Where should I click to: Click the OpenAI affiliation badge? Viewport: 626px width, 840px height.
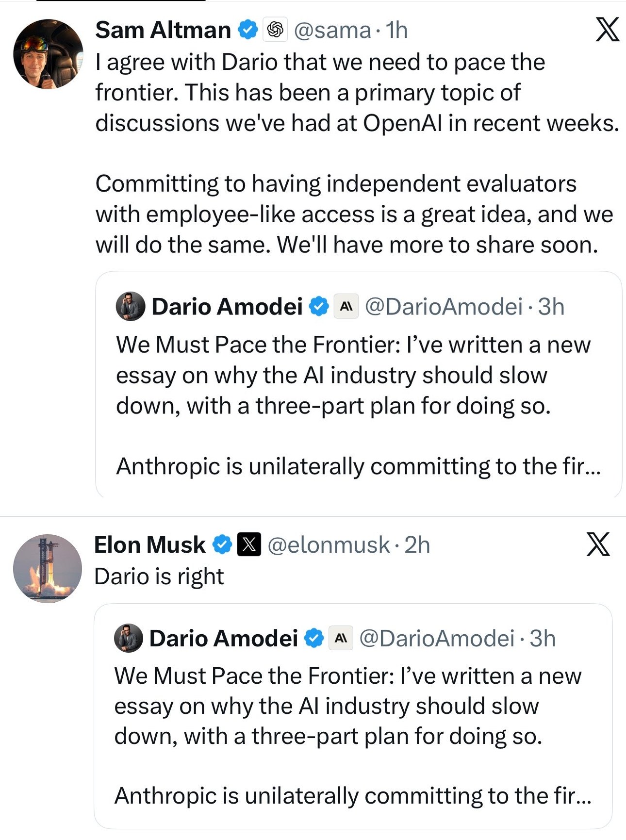pyautogui.click(x=275, y=30)
